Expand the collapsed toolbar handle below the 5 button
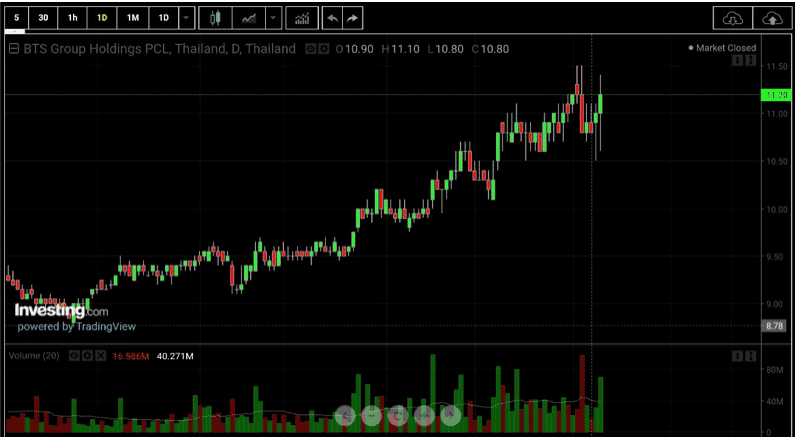Image resolution: width=795 pixels, height=437 pixels. (15, 31)
